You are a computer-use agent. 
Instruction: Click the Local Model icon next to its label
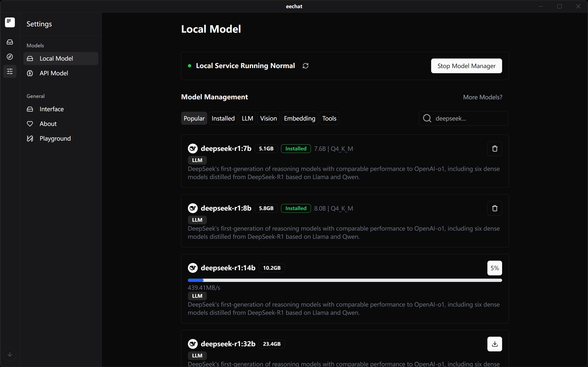coord(30,58)
